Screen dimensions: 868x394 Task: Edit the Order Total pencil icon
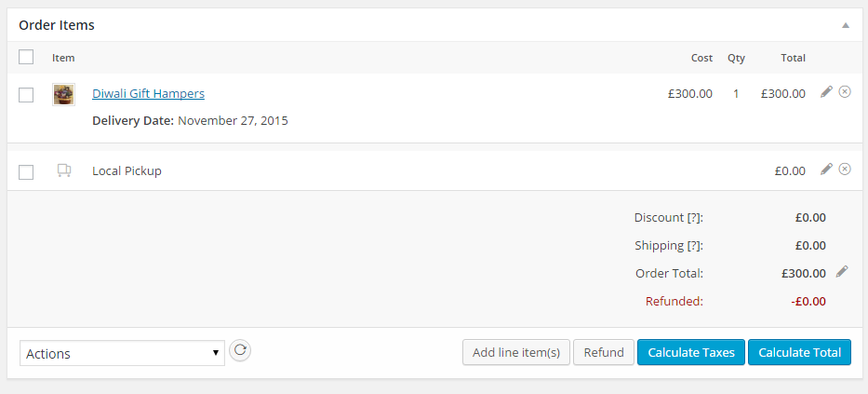click(x=842, y=272)
